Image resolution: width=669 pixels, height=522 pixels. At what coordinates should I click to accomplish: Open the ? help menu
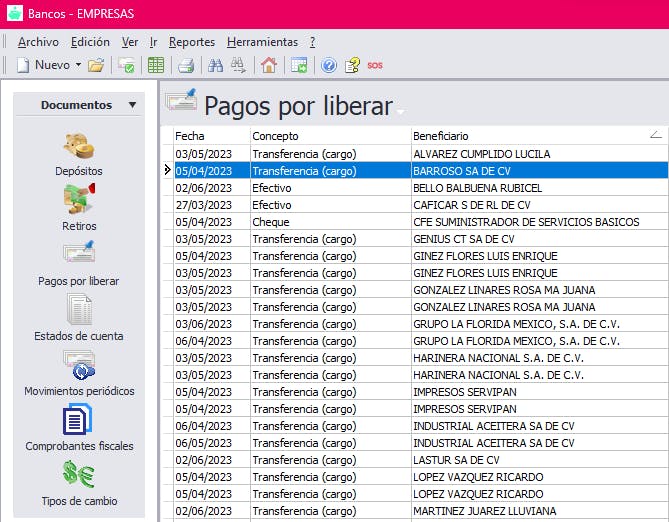click(x=312, y=42)
